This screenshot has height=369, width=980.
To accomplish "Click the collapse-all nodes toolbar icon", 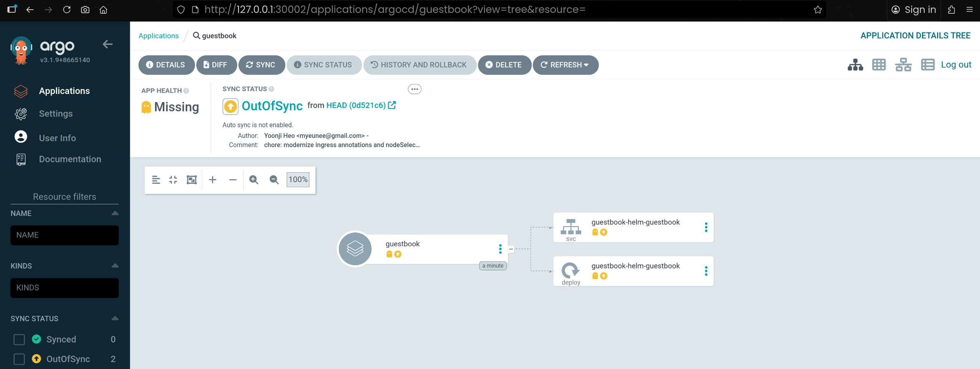I will 173,180.
